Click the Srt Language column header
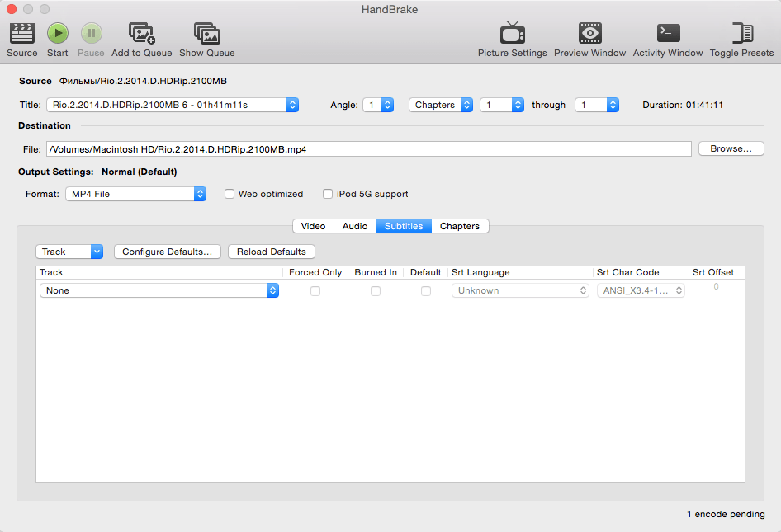This screenshot has height=532, width=781. coord(520,272)
